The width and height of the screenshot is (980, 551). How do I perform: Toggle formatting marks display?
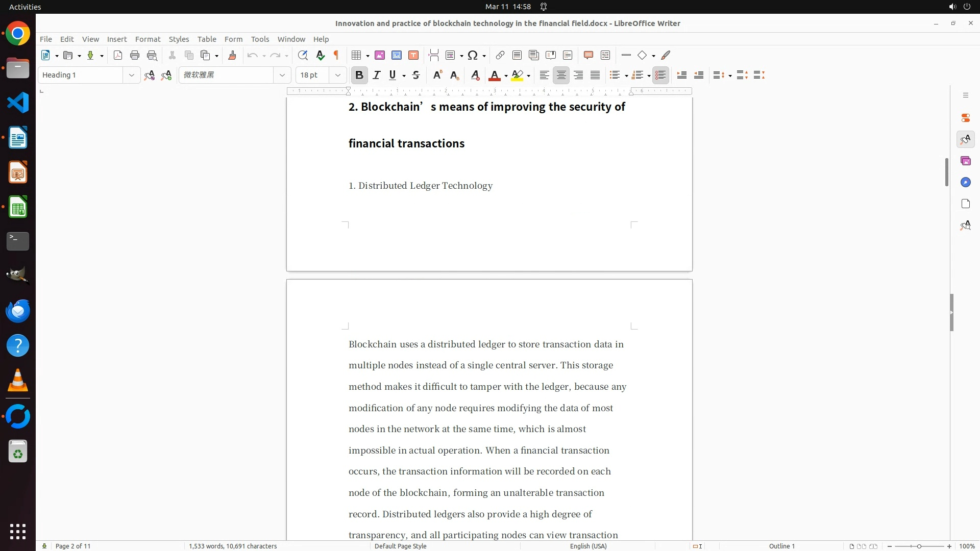(x=336, y=55)
